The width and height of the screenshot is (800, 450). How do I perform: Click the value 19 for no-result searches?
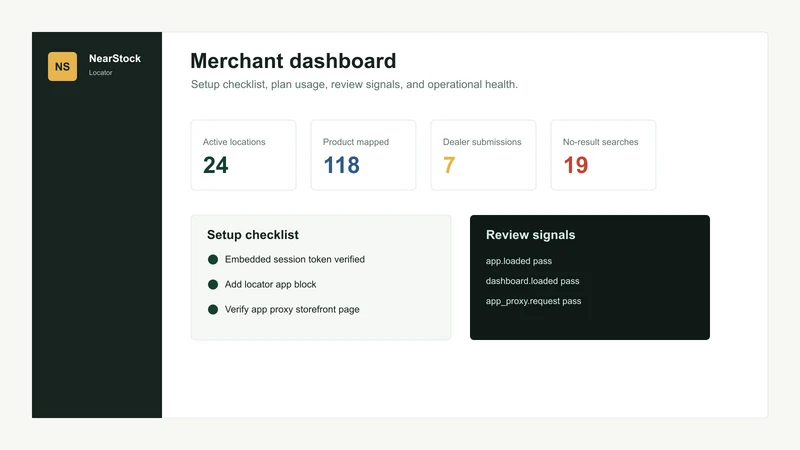(576, 165)
